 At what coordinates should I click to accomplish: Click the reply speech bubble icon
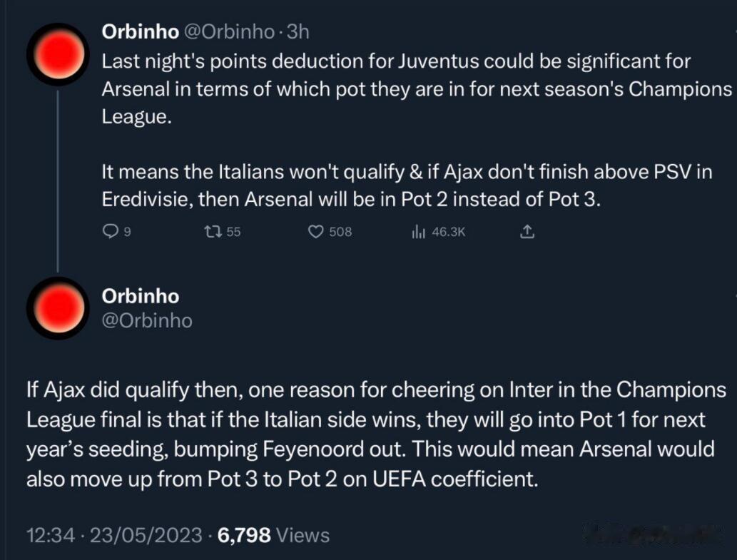(111, 231)
